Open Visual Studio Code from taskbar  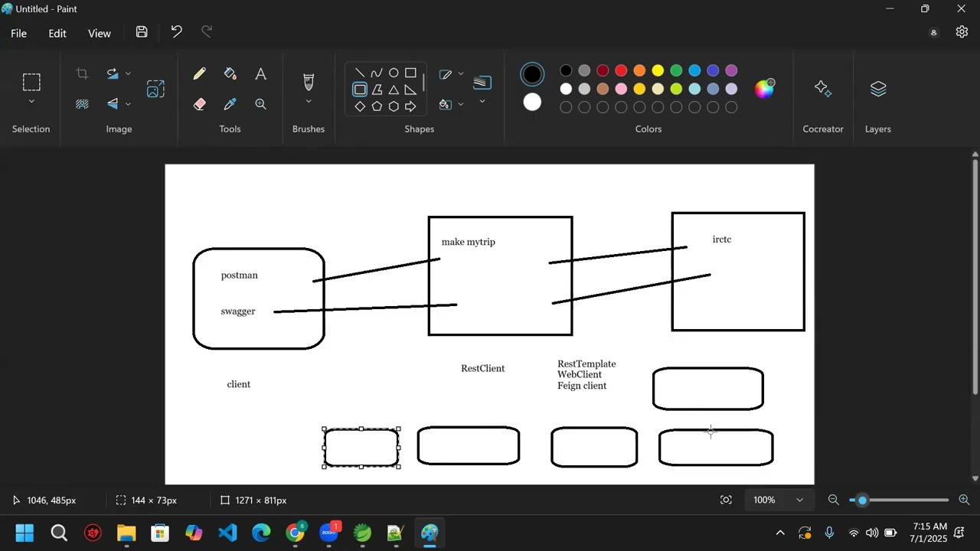pyautogui.click(x=227, y=533)
